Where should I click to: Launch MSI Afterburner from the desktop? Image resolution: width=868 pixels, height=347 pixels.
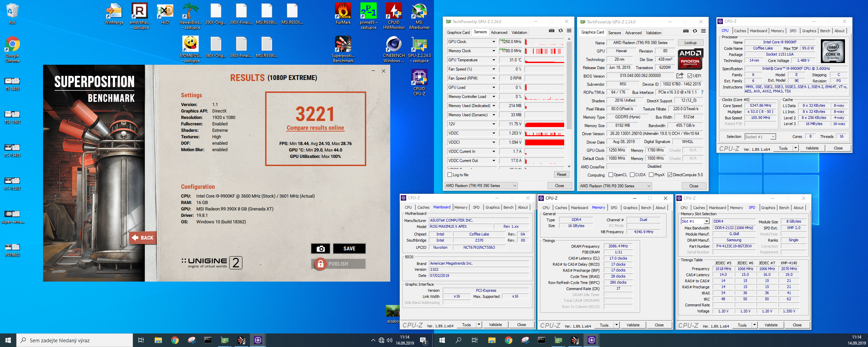point(419,16)
